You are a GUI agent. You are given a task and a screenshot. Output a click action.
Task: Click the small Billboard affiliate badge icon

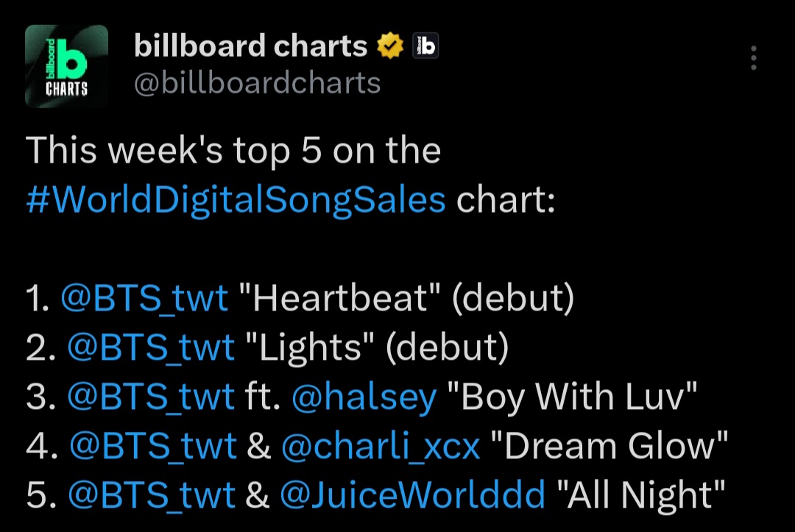tap(425, 46)
